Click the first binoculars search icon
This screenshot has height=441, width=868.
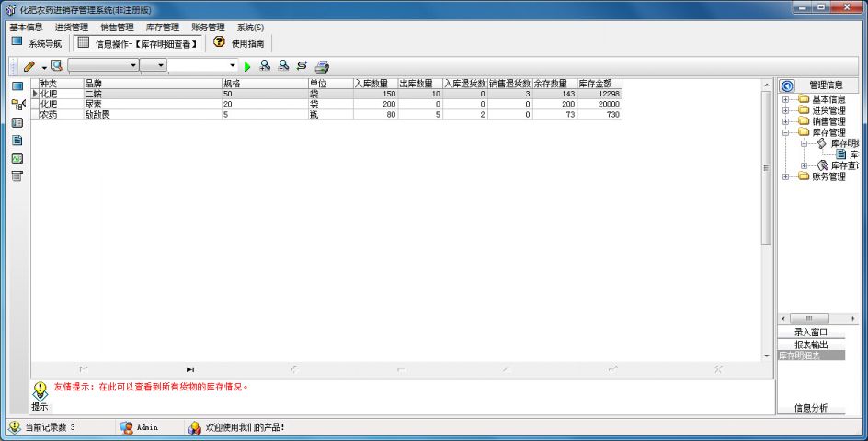click(x=265, y=66)
